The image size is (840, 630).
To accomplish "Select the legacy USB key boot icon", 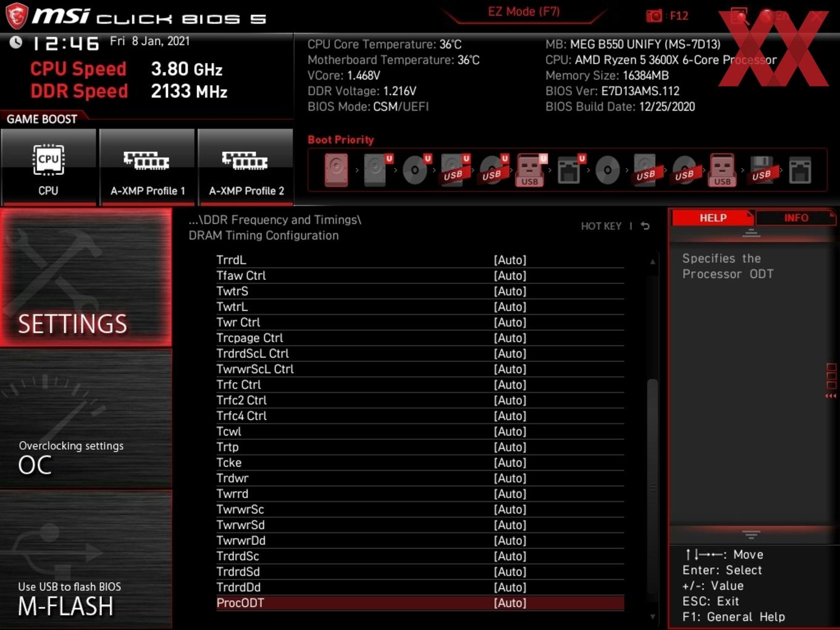I will (723, 170).
